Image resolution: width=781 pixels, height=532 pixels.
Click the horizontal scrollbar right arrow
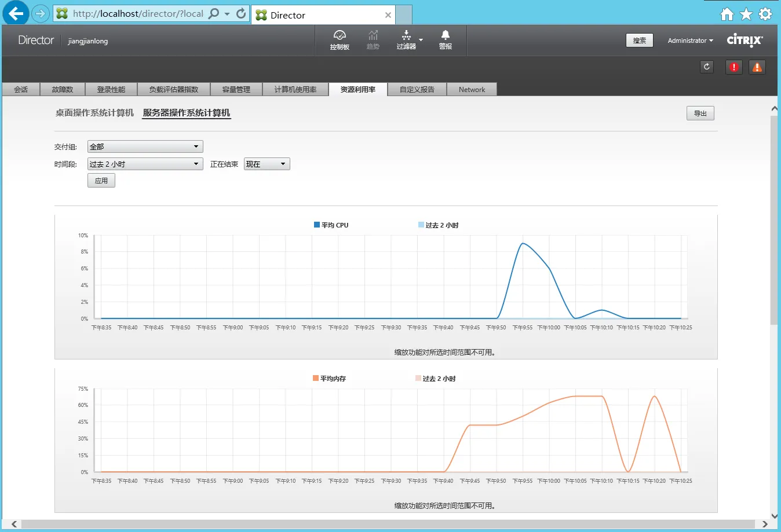(765, 524)
